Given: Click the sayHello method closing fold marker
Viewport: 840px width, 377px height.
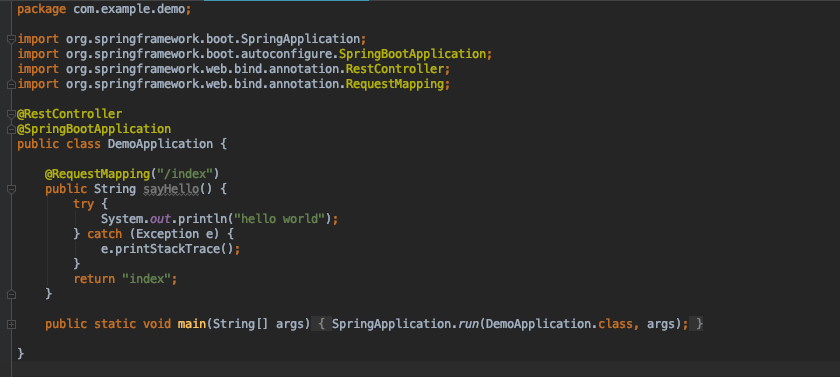Looking at the screenshot, I should pyautogui.click(x=11, y=294).
